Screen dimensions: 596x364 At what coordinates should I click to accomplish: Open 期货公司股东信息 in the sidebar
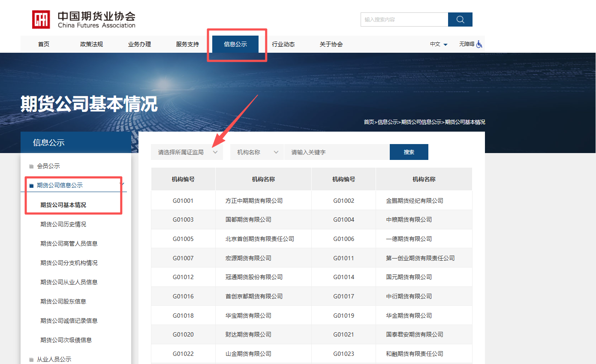pyautogui.click(x=63, y=301)
